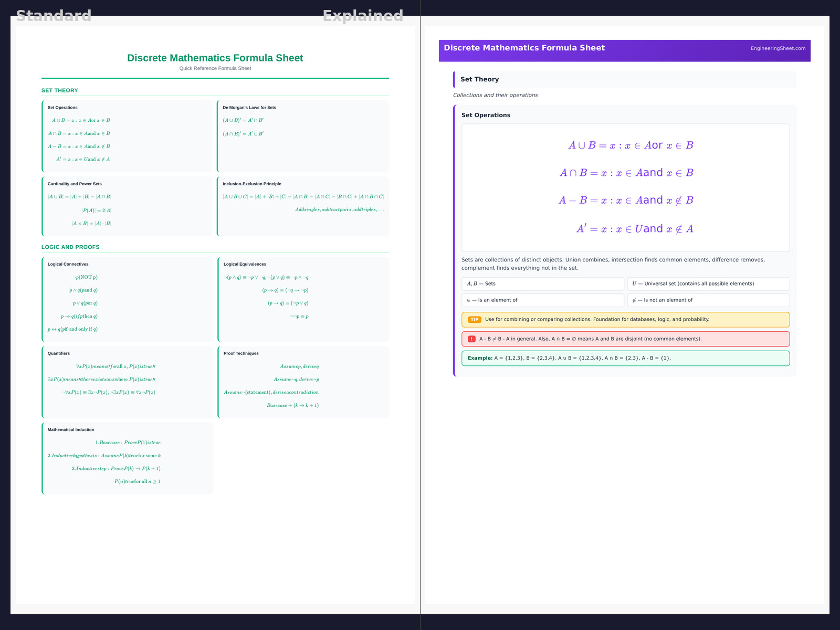Click the Cardinality and Power Sets card title
Viewport: 840px width, 630px height.
coord(75,184)
